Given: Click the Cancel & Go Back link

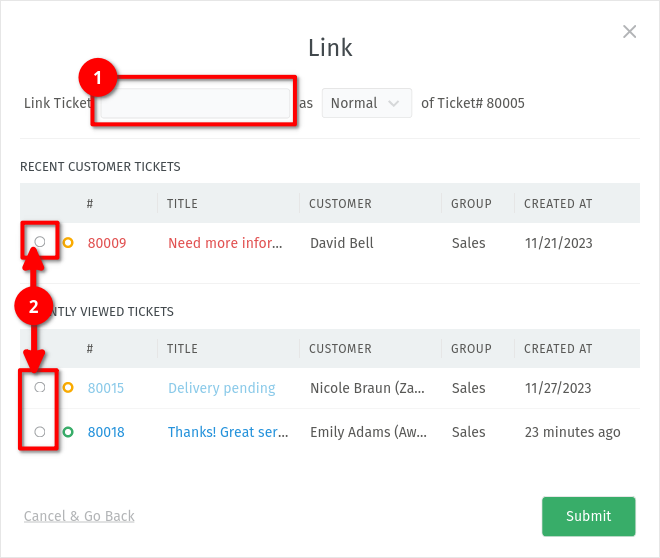Looking at the screenshot, I should tap(79, 516).
